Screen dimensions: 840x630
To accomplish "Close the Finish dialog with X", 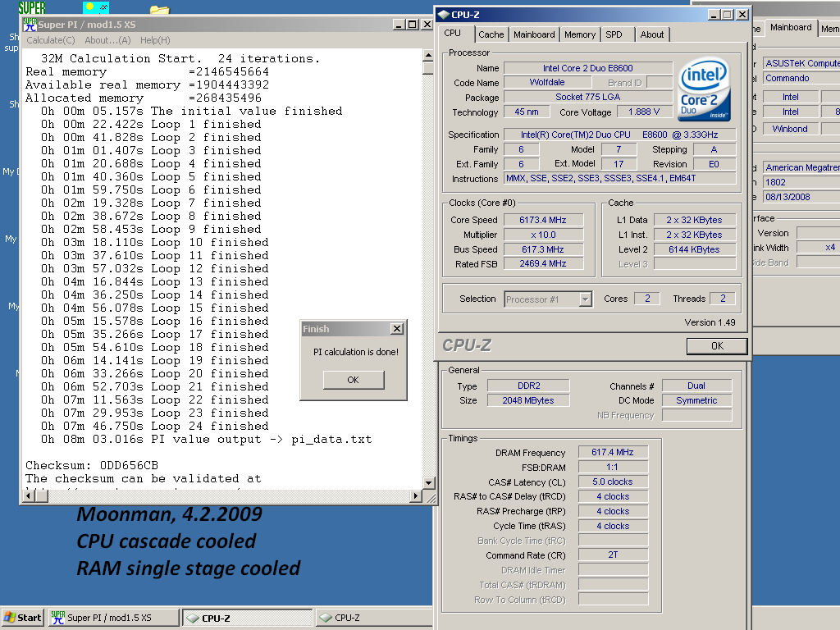I will tap(397, 328).
